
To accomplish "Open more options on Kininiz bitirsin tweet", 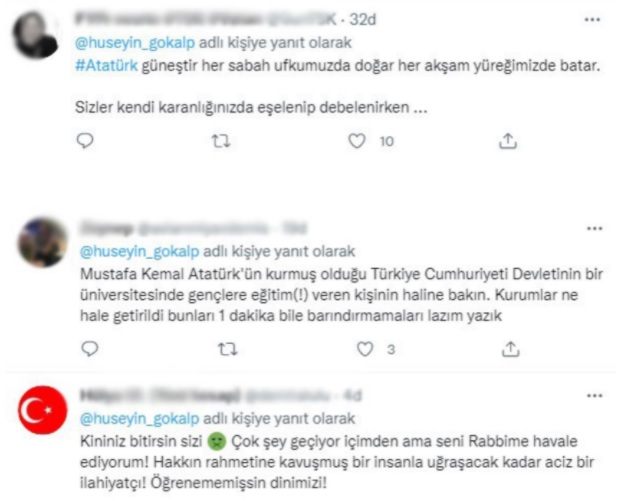I will (x=595, y=396).
